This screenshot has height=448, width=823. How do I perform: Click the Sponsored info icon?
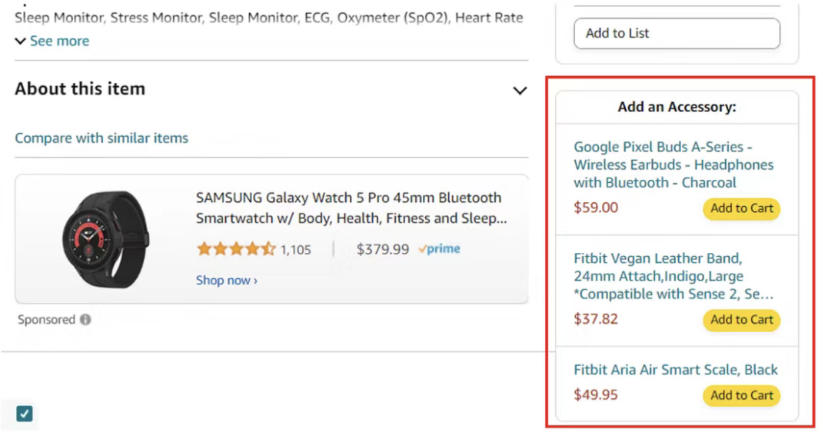click(86, 320)
